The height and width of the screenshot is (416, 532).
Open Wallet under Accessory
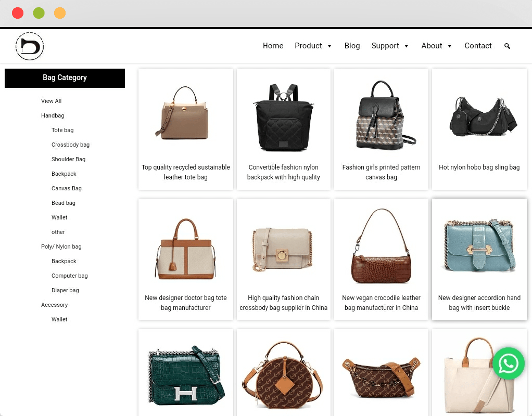click(x=59, y=320)
